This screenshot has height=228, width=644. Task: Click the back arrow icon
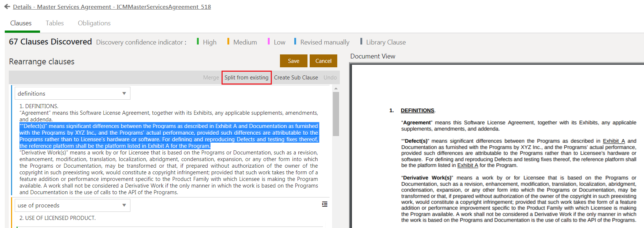7,7
